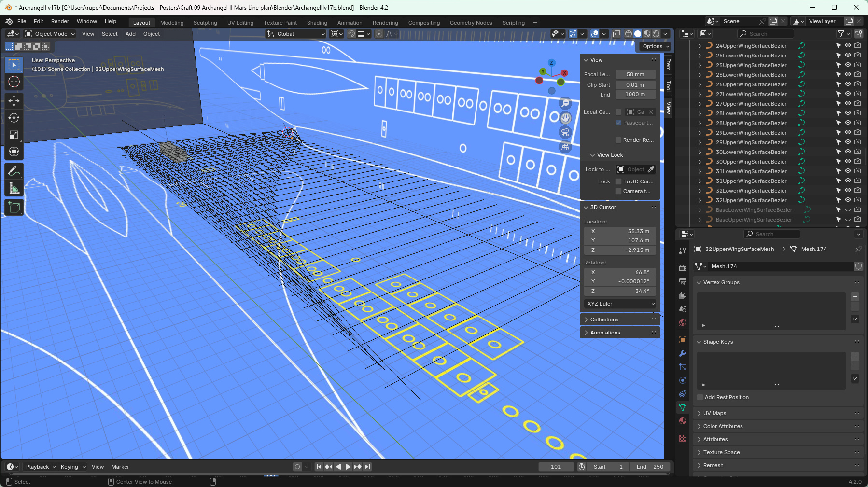Toggle snapping magnet in header
Viewport: 868px width, 487px height.
351,34
